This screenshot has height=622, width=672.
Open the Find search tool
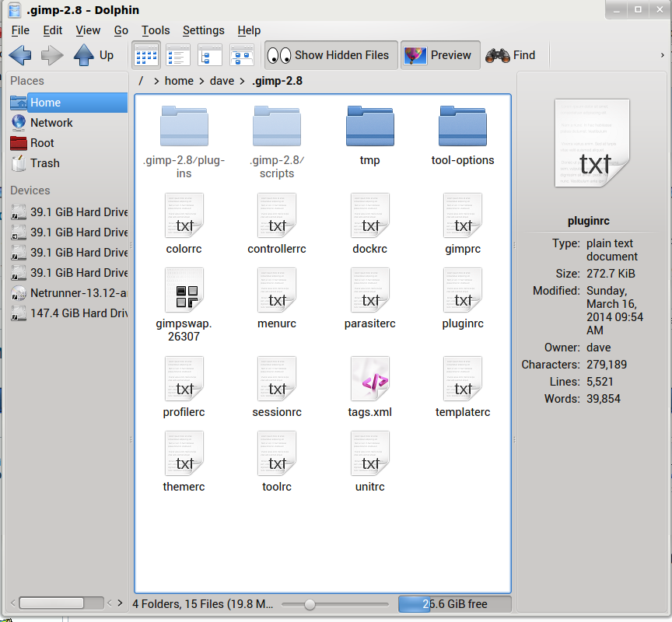pos(510,55)
